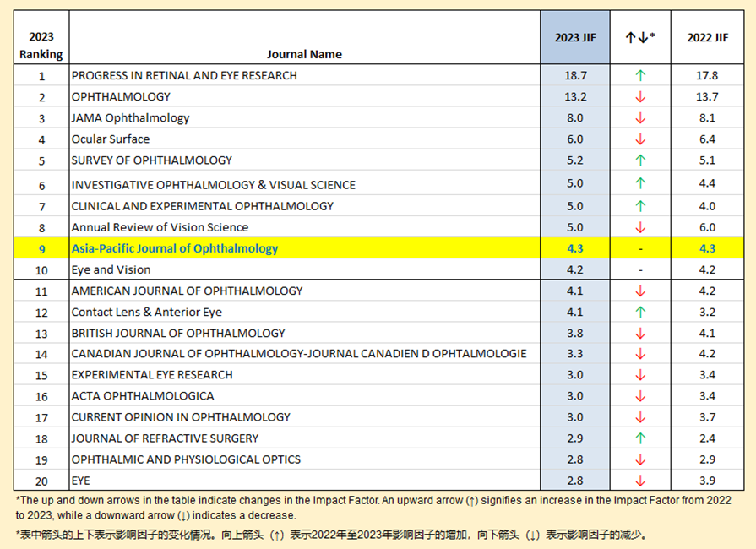Viewport: 756px width, 549px height.
Task: Click the red down arrow for ACTA OPHTHALMOLOGICA
Action: pyautogui.click(x=640, y=396)
